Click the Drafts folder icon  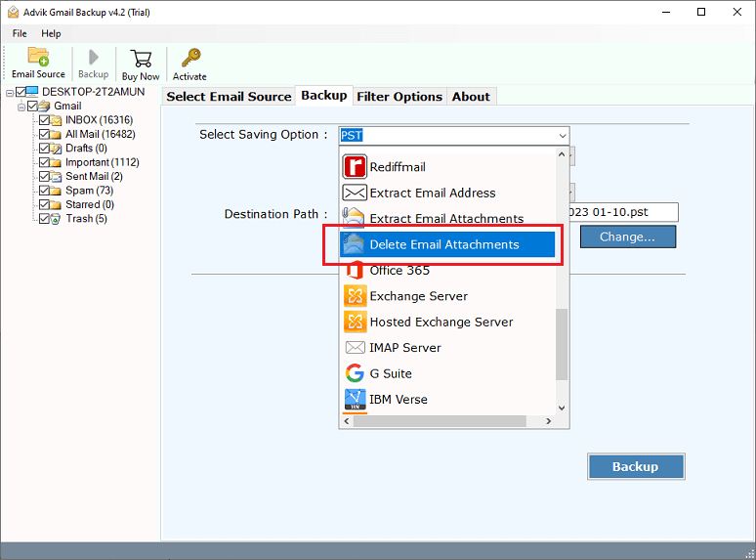(x=57, y=149)
